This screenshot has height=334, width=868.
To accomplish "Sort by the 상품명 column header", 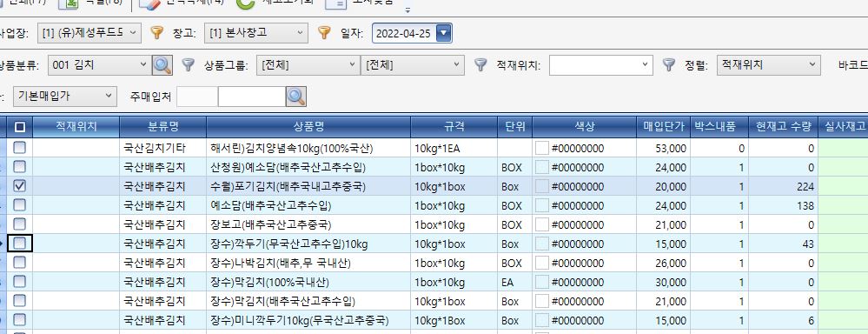I will [308, 127].
